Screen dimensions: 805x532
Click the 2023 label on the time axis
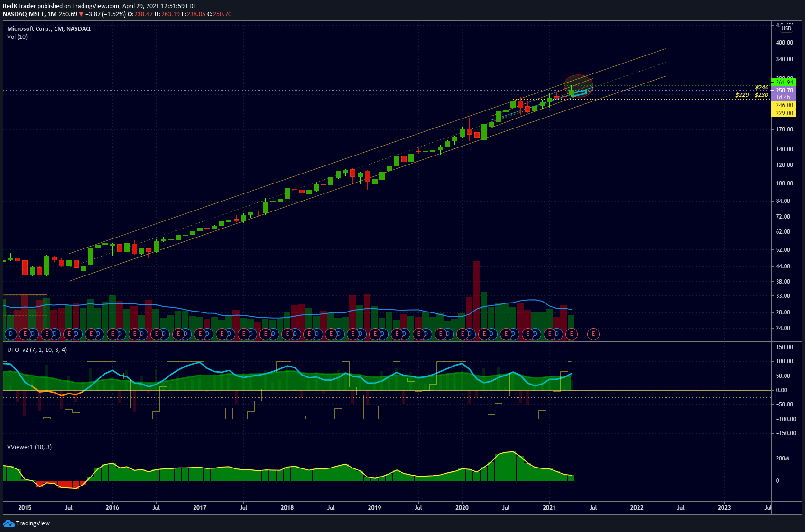point(724,508)
